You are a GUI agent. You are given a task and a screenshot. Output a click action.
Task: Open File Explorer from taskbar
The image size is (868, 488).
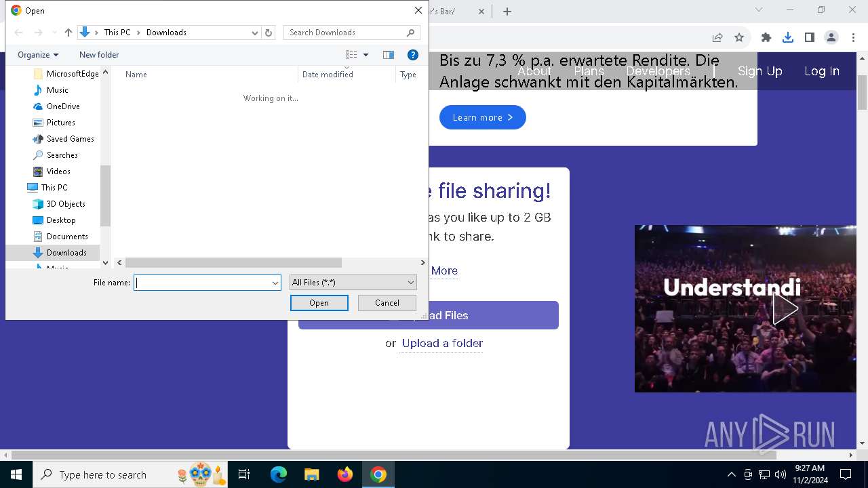(312, 474)
